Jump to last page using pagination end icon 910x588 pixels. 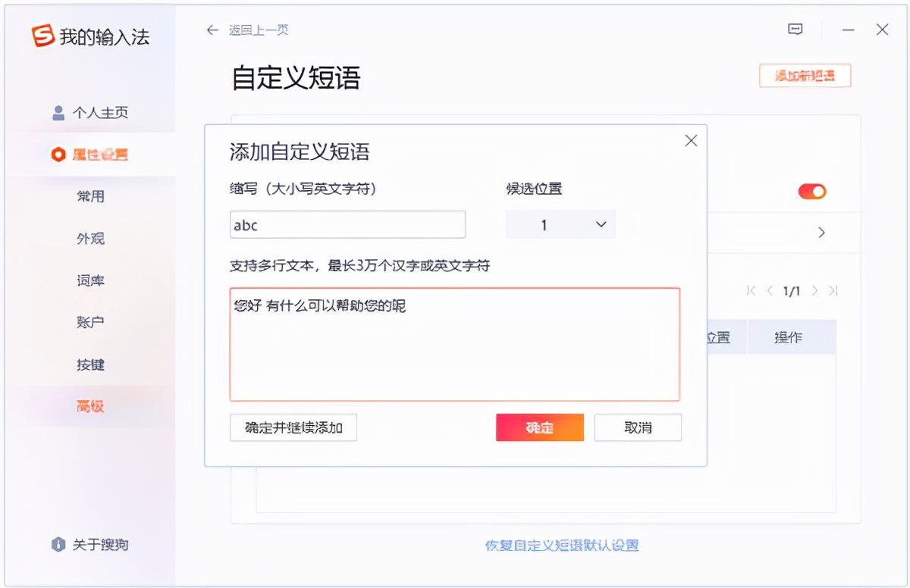pos(834,290)
